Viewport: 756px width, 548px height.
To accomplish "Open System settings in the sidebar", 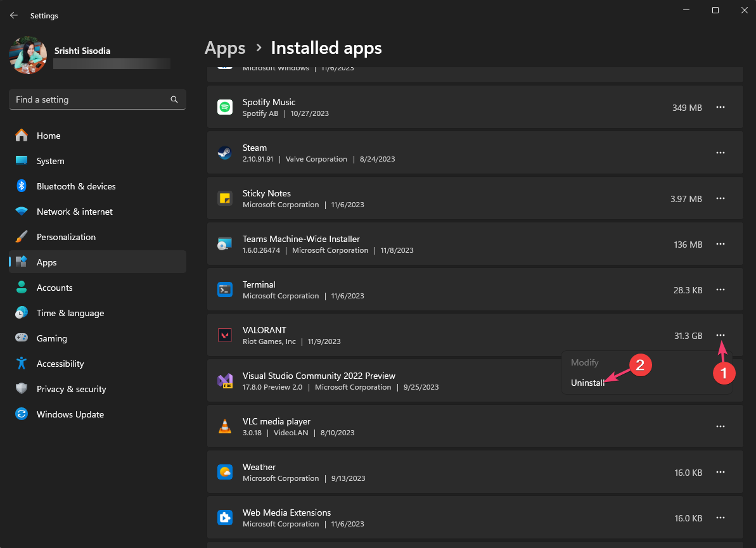I will (x=98, y=161).
